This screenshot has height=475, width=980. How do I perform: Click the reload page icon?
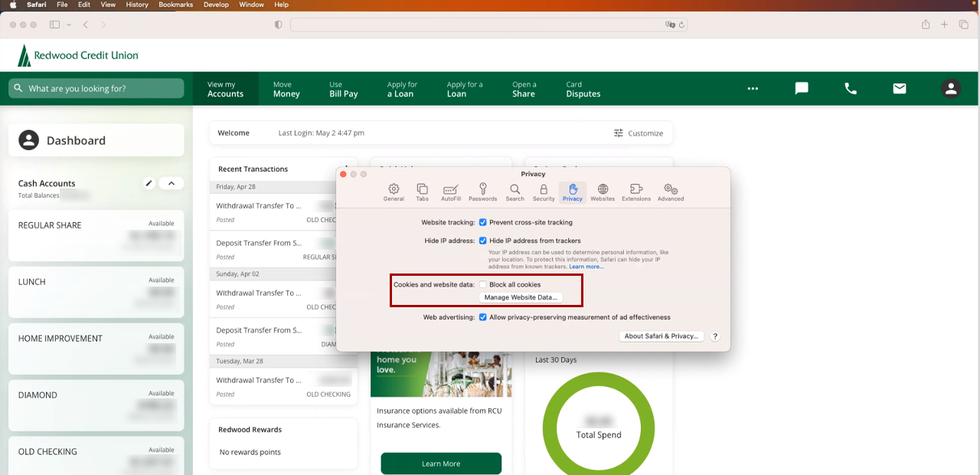click(x=681, y=25)
